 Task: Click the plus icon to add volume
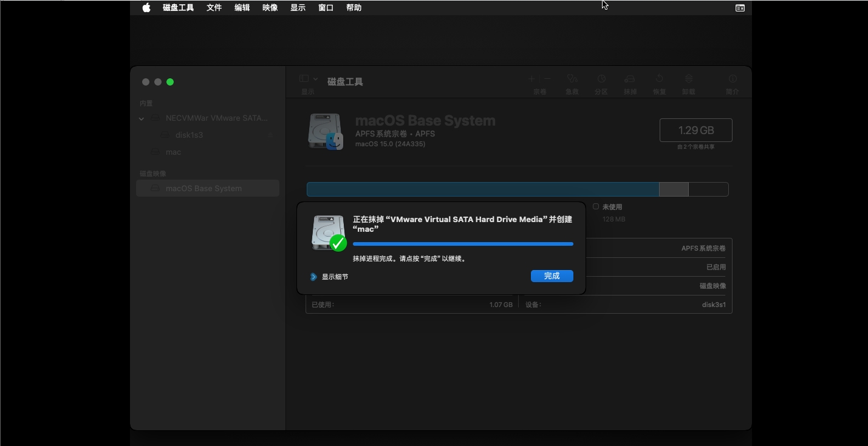pyautogui.click(x=531, y=79)
